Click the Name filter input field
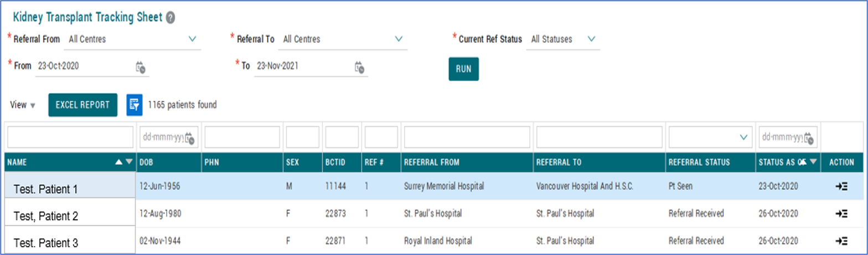Screen dimensions: 868x255 70,137
